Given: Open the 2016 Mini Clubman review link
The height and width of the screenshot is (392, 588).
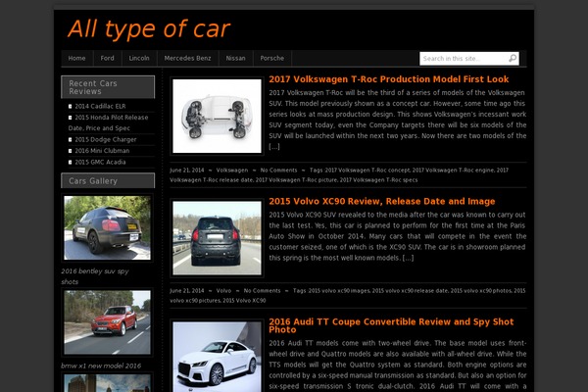Looking at the screenshot, I should click(102, 151).
